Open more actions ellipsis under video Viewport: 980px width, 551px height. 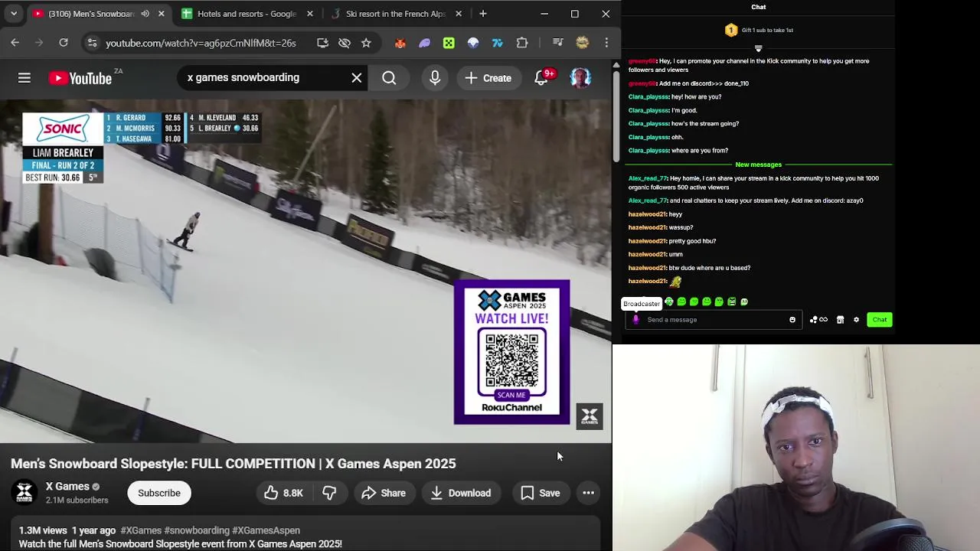click(588, 493)
